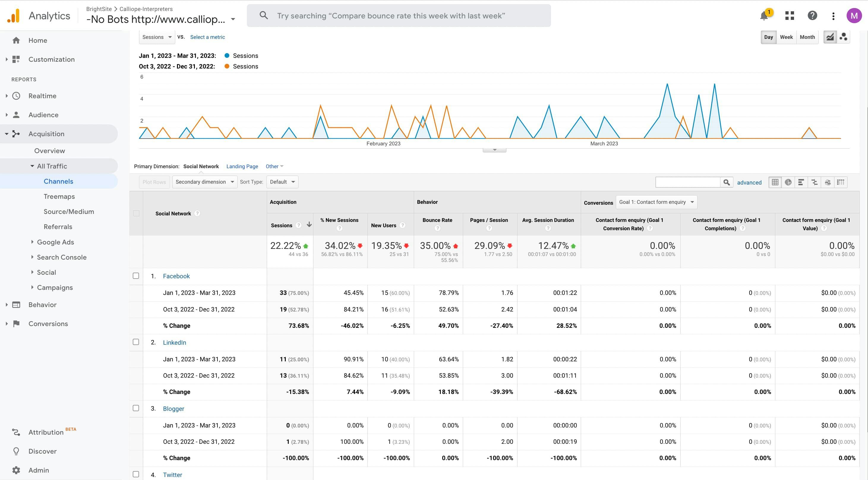Viewport: 868px width, 480px height.
Task: Open the Goal 1 Contact form enquiry dropdown
Action: [656, 202]
